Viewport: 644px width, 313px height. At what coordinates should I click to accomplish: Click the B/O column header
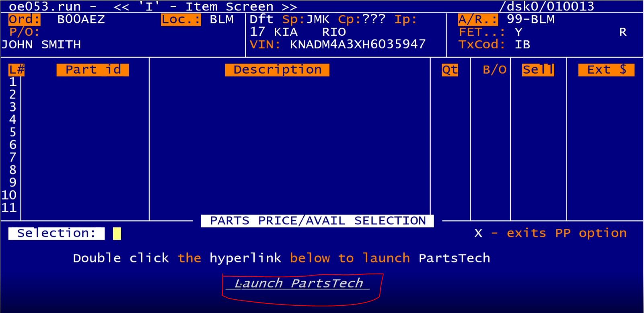coord(494,70)
